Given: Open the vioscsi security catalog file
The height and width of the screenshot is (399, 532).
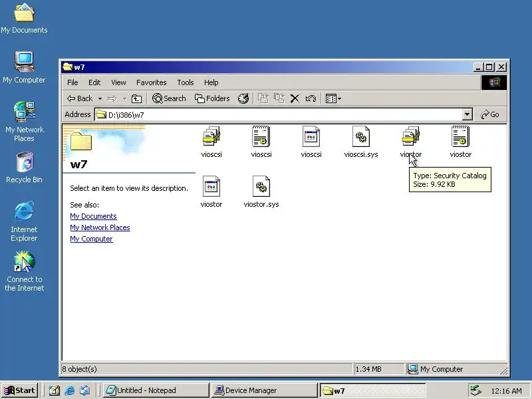Looking at the screenshot, I should tap(211, 142).
